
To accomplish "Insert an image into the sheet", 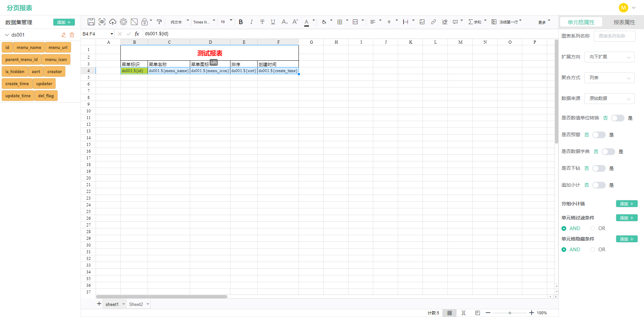I will tap(422, 22).
